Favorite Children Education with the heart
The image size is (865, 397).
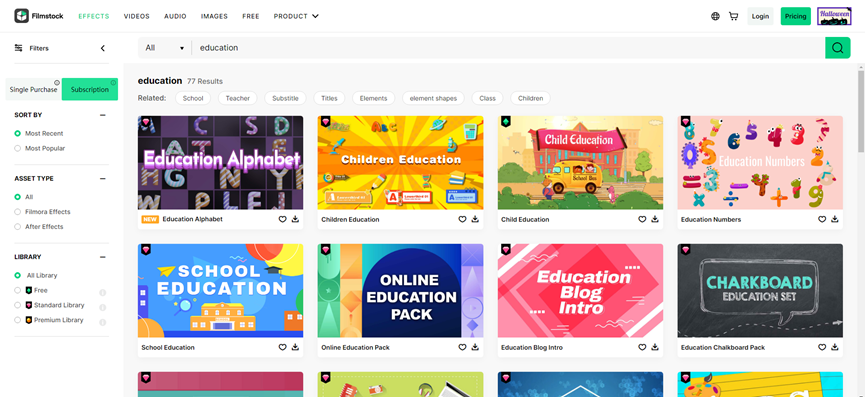click(x=462, y=219)
